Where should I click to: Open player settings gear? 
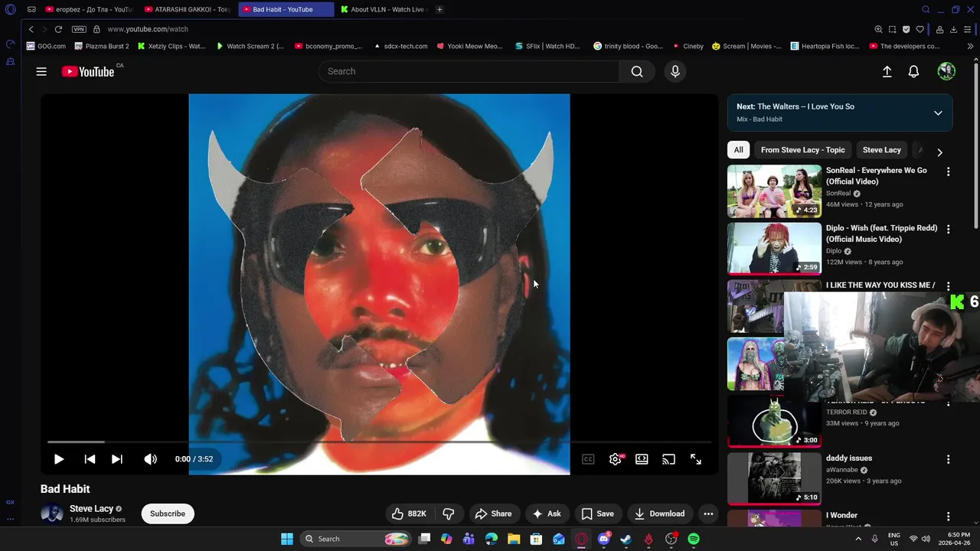[x=615, y=459]
